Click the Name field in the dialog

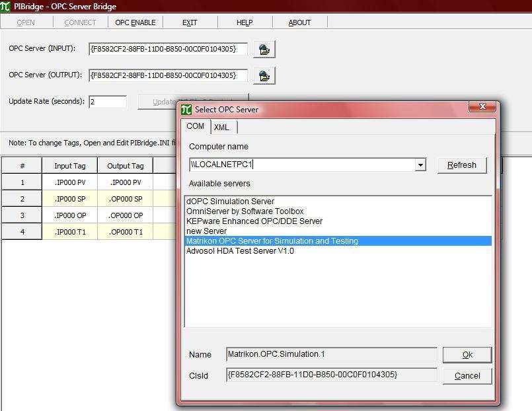click(x=331, y=354)
